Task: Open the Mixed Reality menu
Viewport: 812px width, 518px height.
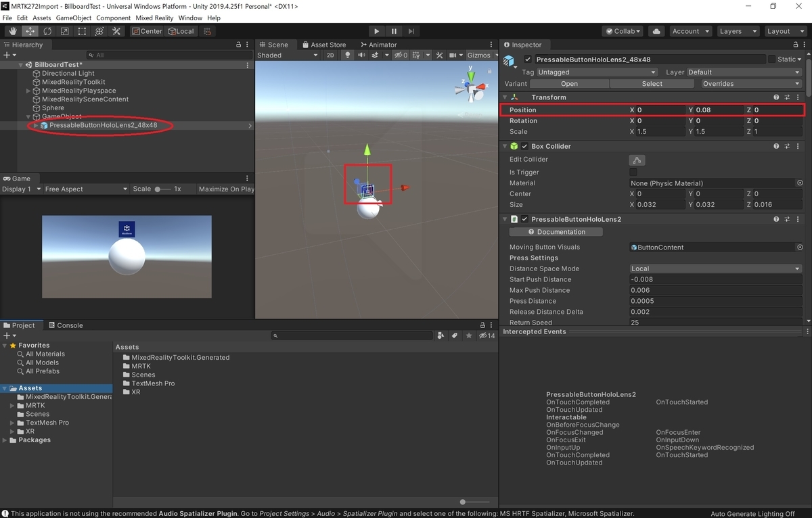Action: tap(154, 18)
